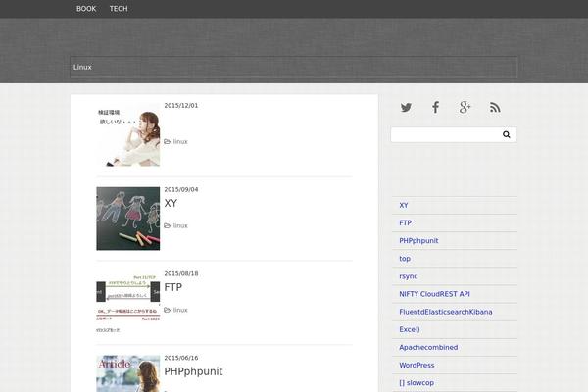Select XY in the sidebar list

pyautogui.click(x=404, y=205)
